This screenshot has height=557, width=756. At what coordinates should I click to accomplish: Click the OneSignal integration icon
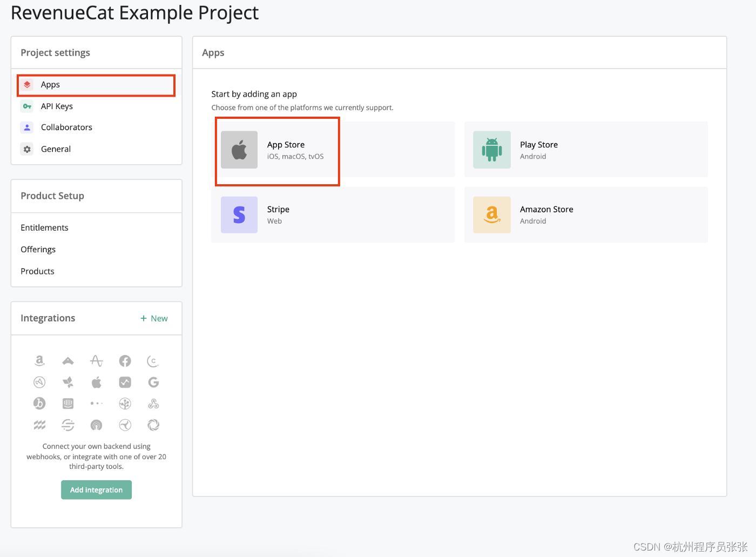(x=97, y=425)
